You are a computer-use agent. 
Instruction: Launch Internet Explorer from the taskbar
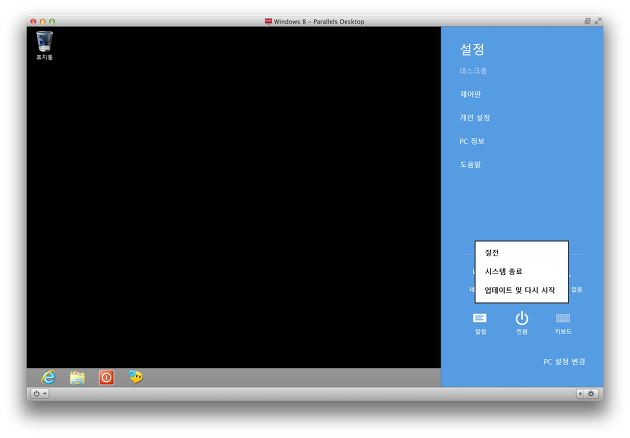coord(48,377)
